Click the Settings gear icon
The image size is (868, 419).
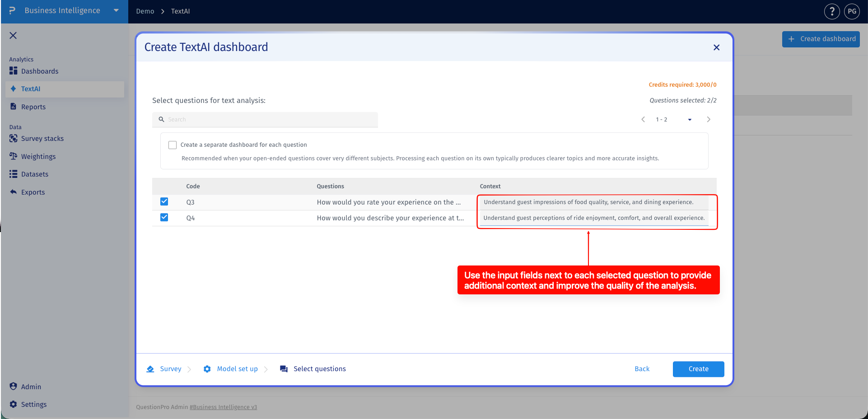click(x=13, y=404)
